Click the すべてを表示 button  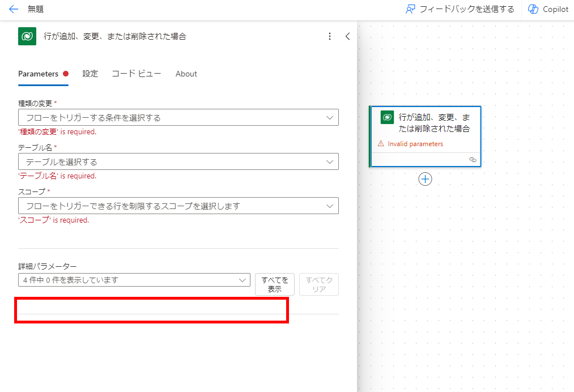pos(275,284)
